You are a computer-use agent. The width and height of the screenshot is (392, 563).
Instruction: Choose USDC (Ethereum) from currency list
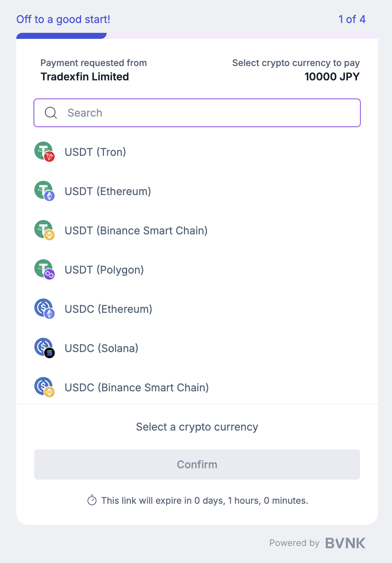(x=109, y=309)
